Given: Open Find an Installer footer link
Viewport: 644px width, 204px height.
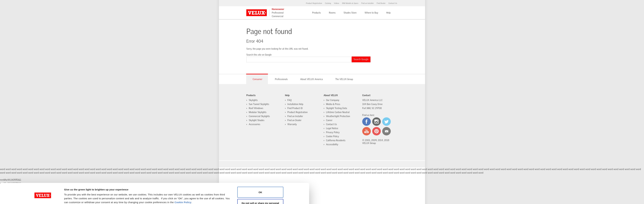Looking at the screenshot, I should 295,116.
